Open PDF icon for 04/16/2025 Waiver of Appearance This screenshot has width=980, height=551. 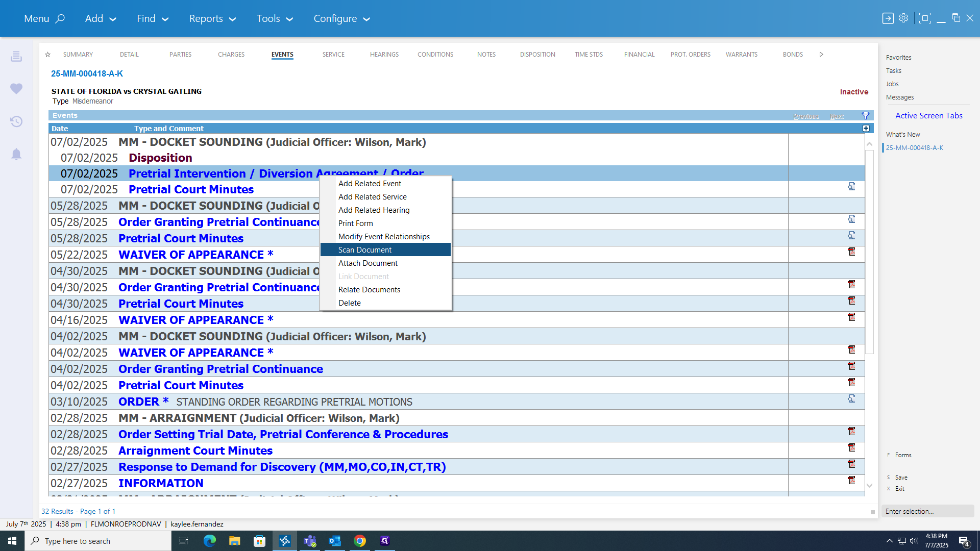click(x=851, y=317)
